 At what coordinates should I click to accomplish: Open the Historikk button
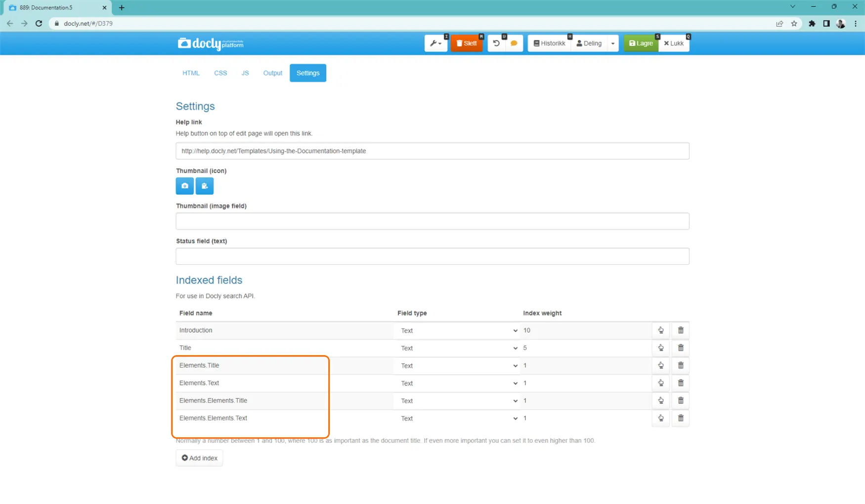(550, 43)
